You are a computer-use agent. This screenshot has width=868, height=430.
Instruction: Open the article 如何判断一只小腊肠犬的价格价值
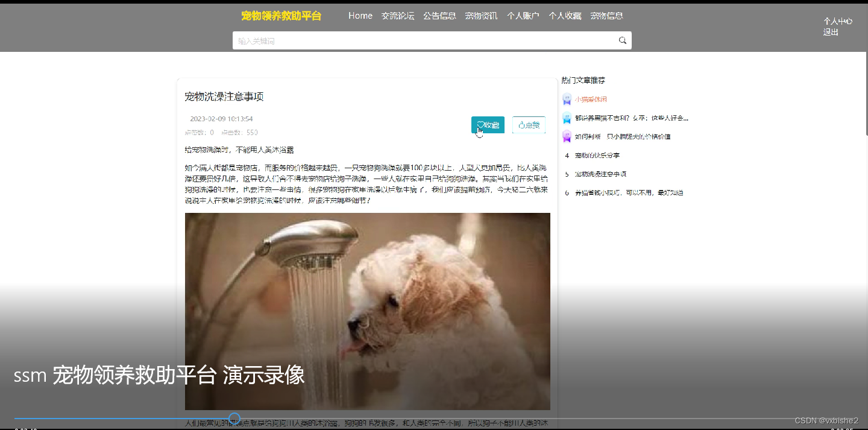coord(623,136)
